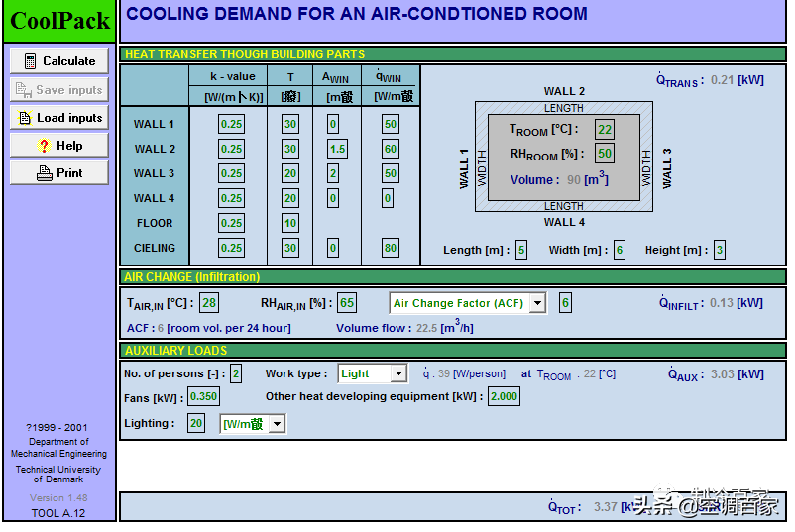Select the WALL 2 k-value field
This screenshot has height=532, width=795.
(x=231, y=149)
